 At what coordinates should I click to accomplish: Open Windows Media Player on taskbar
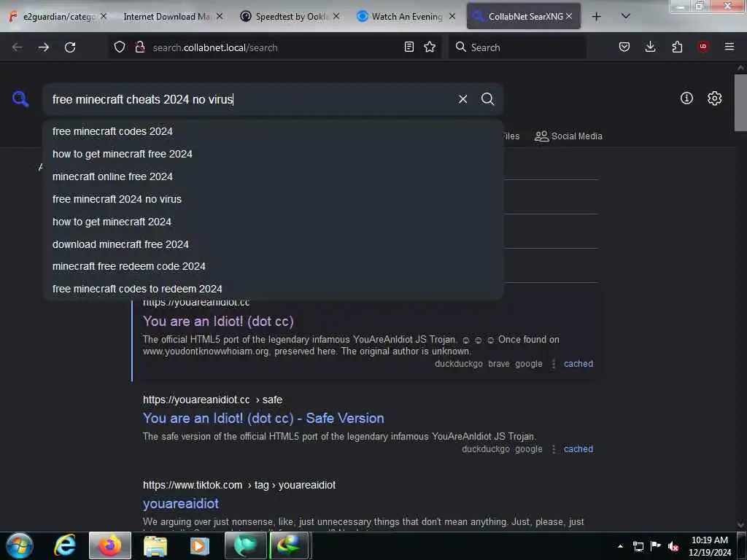[x=200, y=545]
